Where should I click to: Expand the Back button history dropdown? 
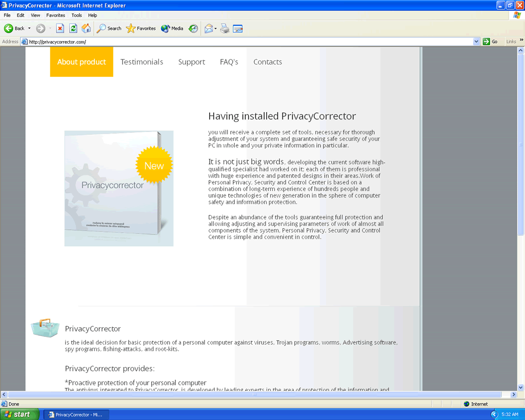coord(29,28)
